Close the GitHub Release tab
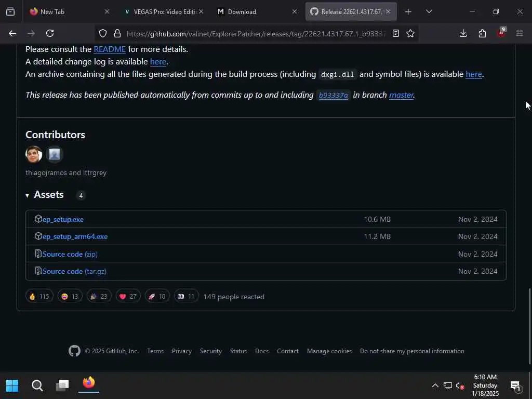The width and height of the screenshot is (532, 399). click(x=388, y=11)
